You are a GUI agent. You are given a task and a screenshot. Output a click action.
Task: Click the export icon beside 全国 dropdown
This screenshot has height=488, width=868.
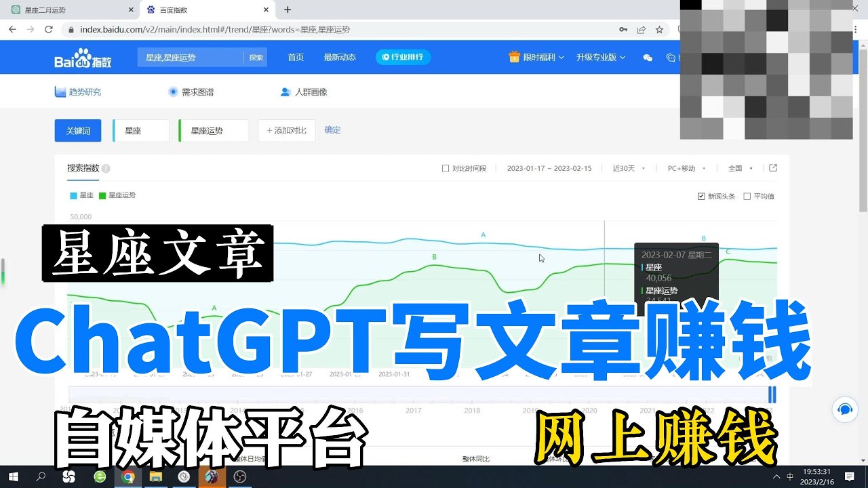tap(773, 168)
